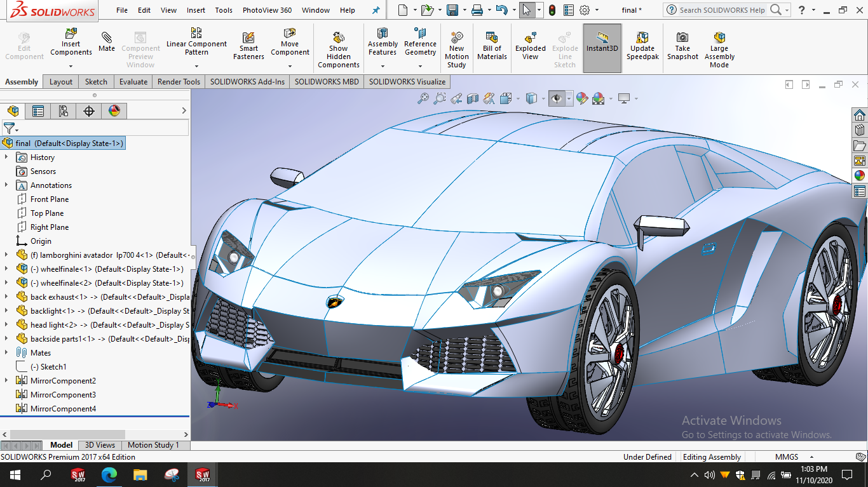Open the Assembly Features dropdown arrow
868x487 pixels.
click(383, 66)
